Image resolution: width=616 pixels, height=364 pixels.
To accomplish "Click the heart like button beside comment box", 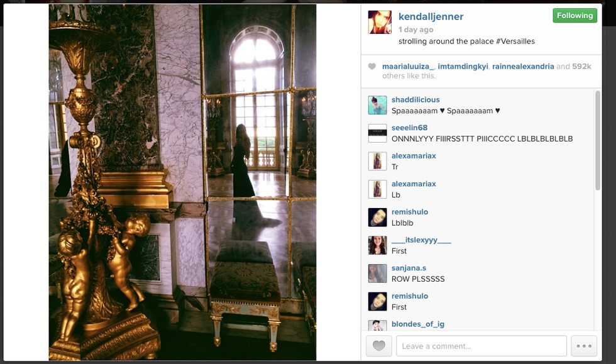I will [x=378, y=346].
